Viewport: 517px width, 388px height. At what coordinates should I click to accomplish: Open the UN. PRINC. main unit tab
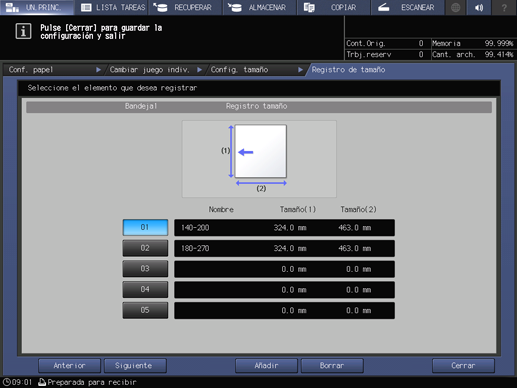click(x=37, y=7)
